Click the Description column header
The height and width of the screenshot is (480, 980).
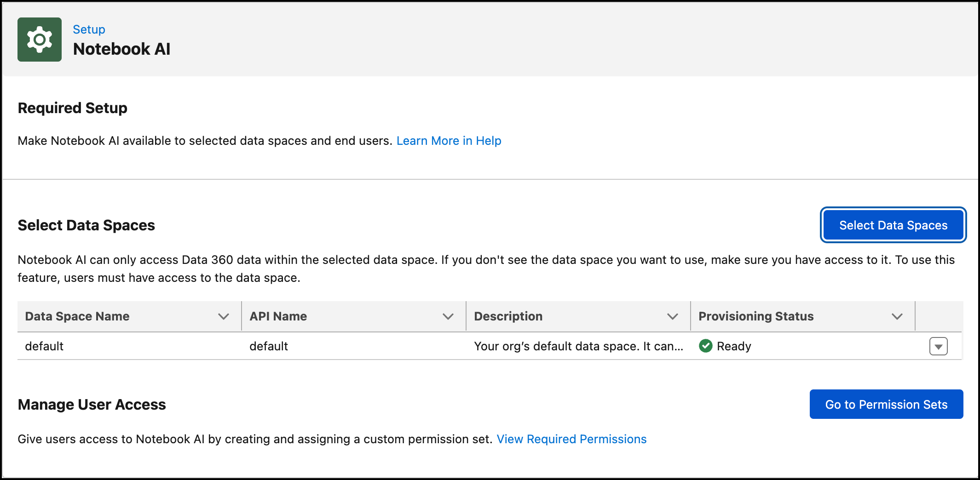click(x=578, y=316)
